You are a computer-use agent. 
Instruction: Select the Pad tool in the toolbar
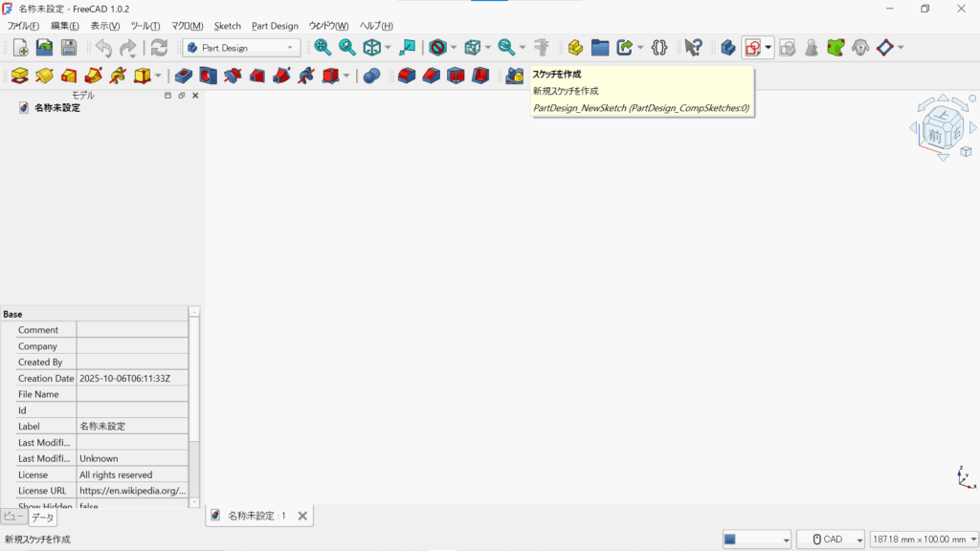[x=19, y=75]
